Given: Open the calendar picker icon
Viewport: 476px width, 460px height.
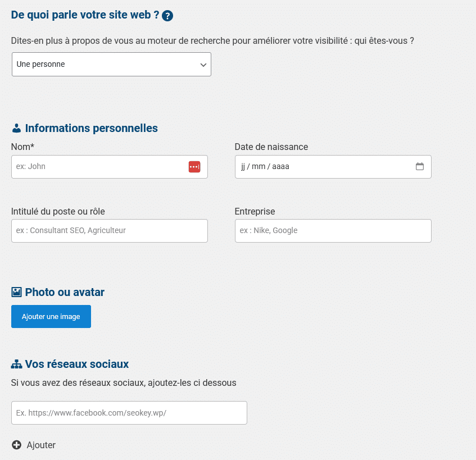Looking at the screenshot, I should click(x=419, y=166).
